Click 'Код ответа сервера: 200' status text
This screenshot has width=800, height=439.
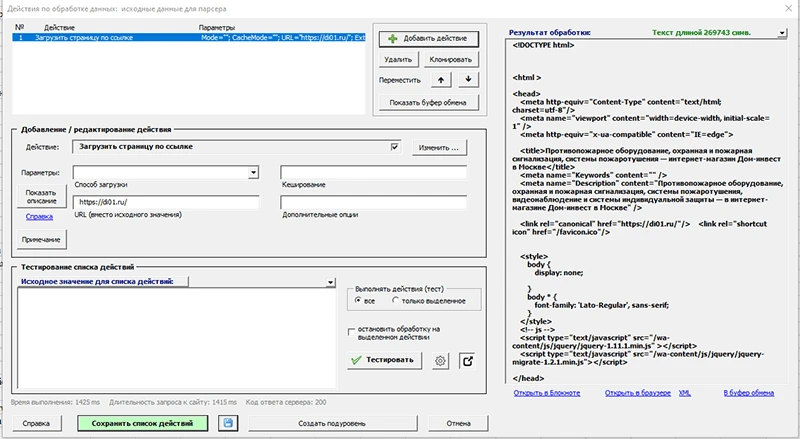pyautogui.click(x=286, y=402)
